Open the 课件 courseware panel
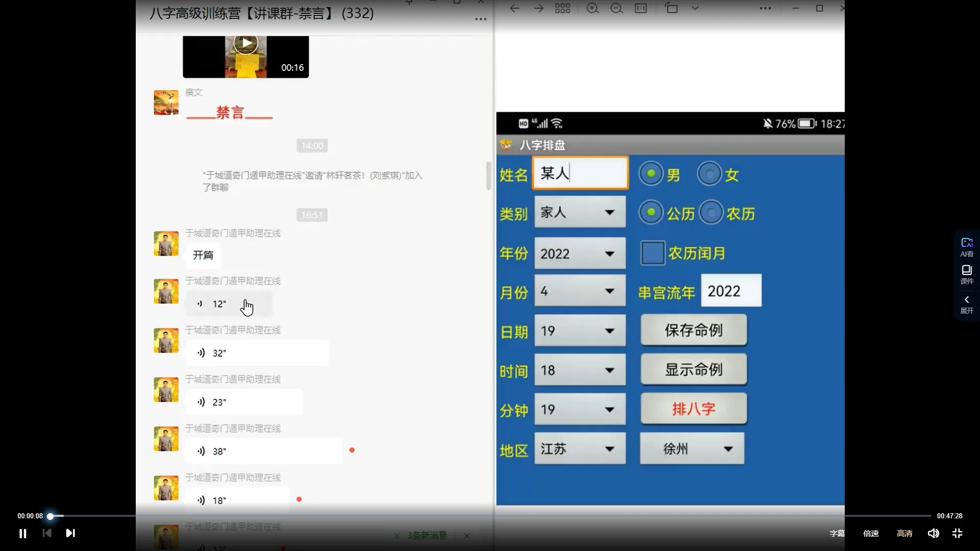Viewport: 980px width, 551px height. [967, 274]
